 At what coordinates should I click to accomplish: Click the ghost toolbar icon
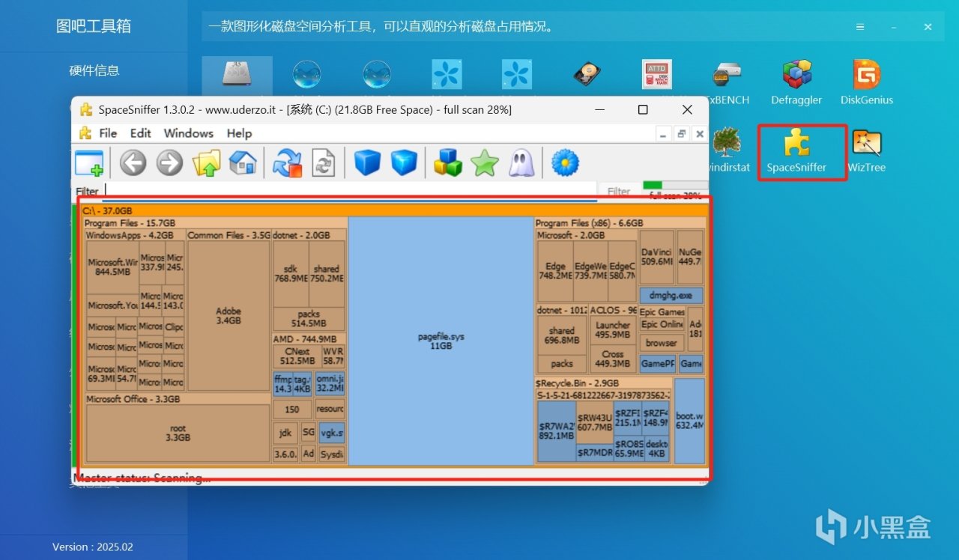pos(521,162)
